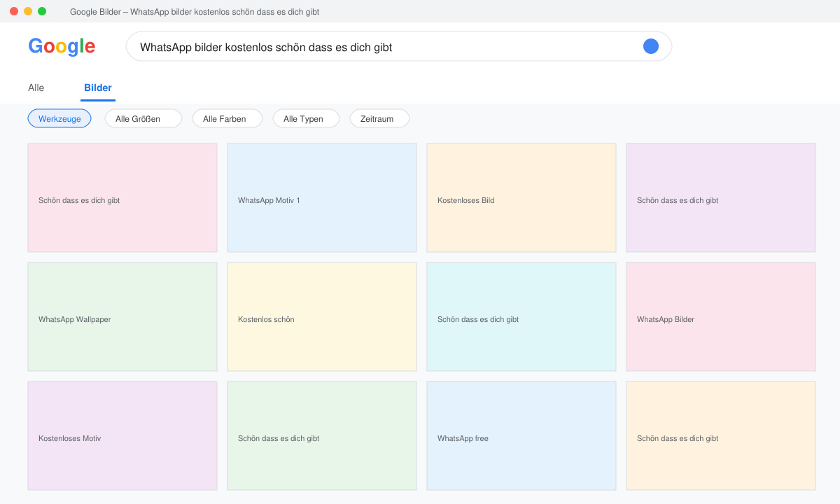Open the WhatsApp Bilder image result
840x504 pixels.
tap(721, 316)
